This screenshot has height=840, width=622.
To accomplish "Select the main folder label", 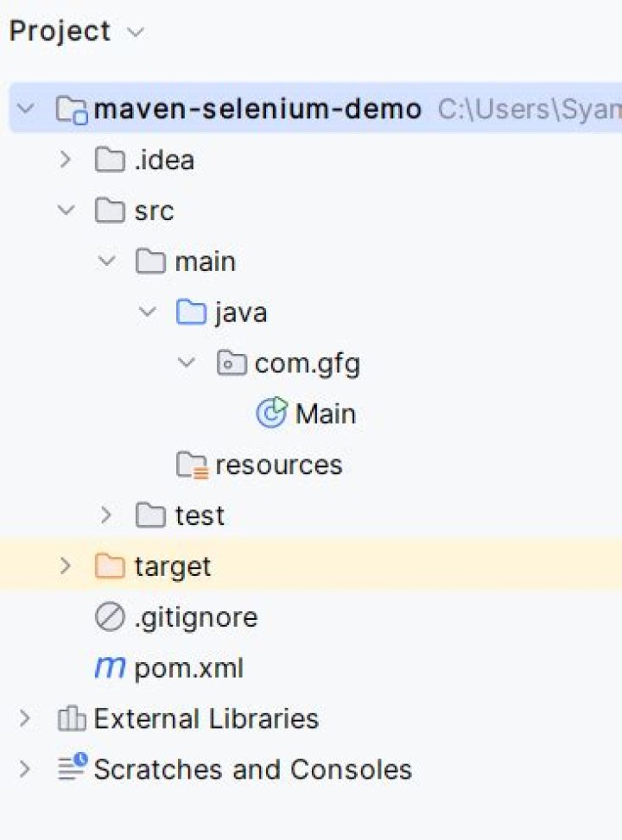I will click(206, 262).
